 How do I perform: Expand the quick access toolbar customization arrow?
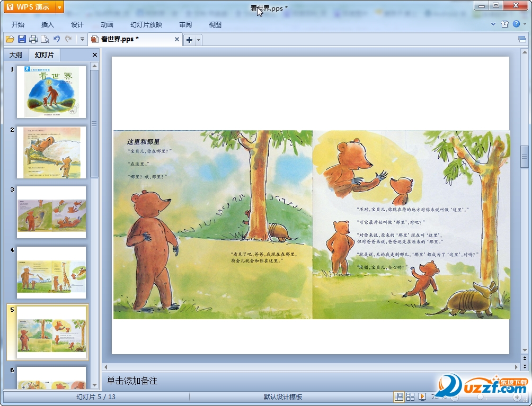[82, 39]
